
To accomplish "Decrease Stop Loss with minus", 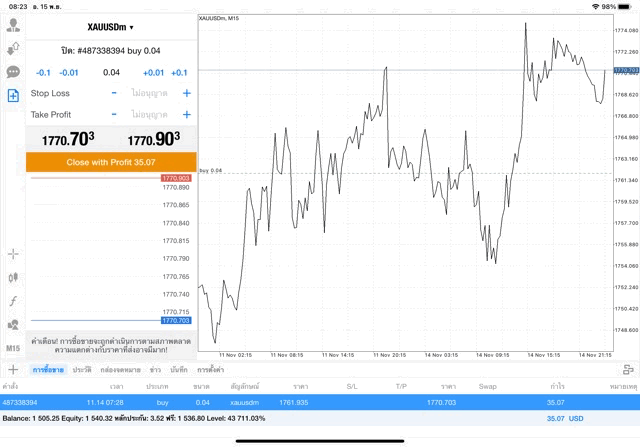I will (114, 93).
